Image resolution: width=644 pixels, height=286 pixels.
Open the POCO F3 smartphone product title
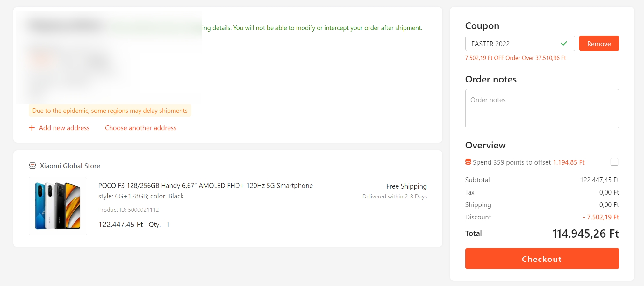pyautogui.click(x=205, y=186)
